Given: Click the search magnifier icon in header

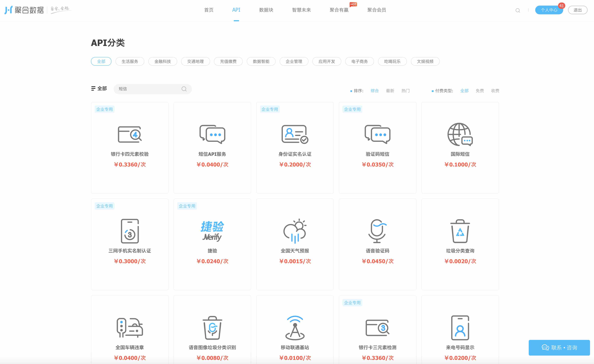Looking at the screenshot, I should pos(518,10).
